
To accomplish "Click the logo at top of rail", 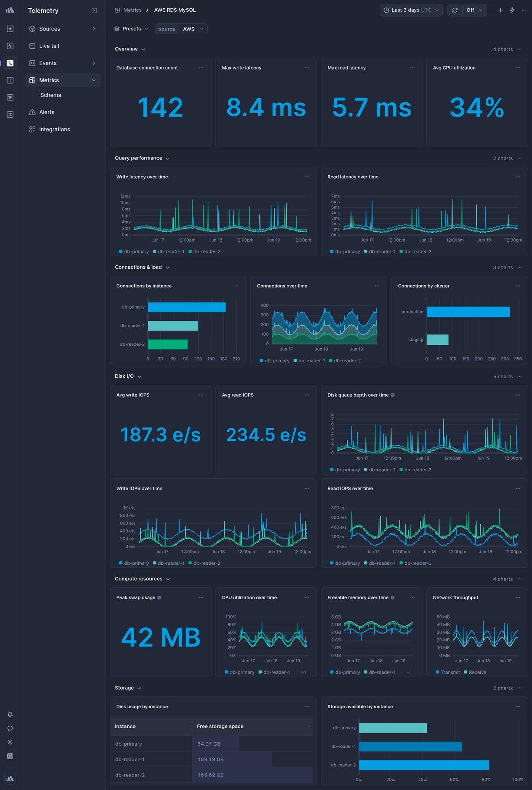I will tap(10, 10).
